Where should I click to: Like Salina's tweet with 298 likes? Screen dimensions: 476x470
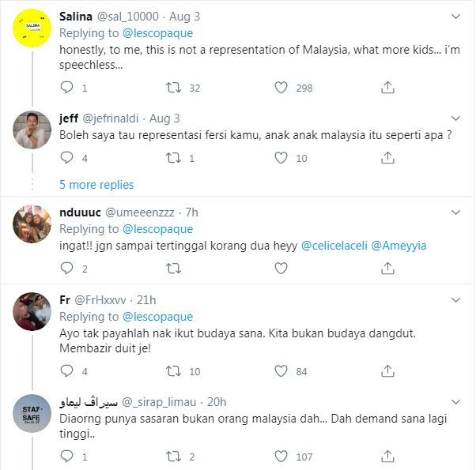(x=281, y=88)
